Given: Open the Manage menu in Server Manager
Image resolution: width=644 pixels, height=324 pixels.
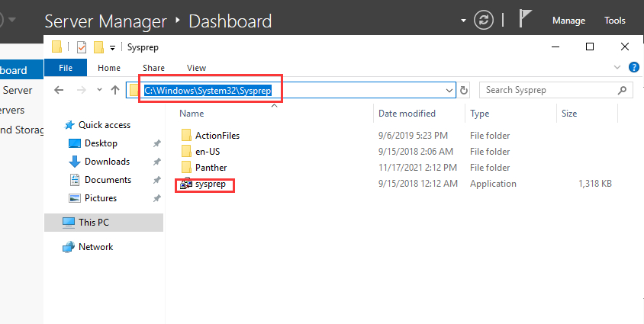Looking at the screenshot, I should (568, 21).
